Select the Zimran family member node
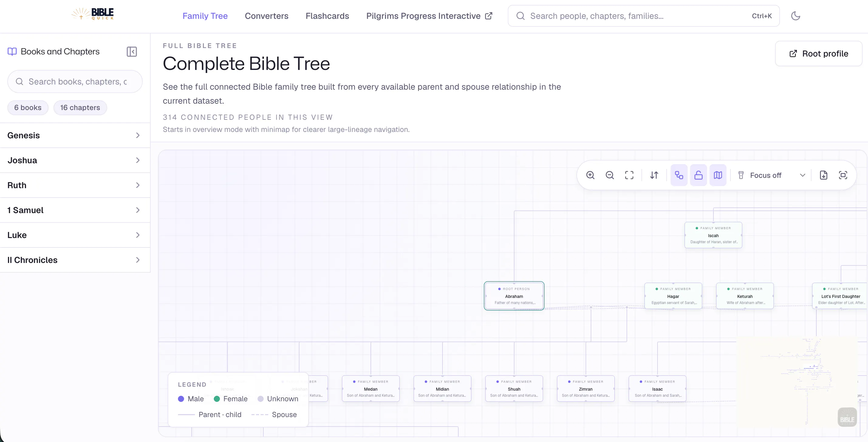This screenshot has height=442, width=868. [x=586, y=388]
